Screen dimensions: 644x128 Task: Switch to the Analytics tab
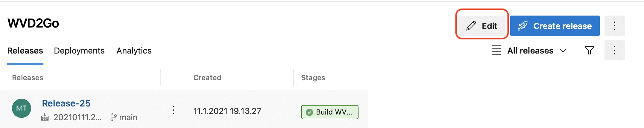click(x=134, y=51)
